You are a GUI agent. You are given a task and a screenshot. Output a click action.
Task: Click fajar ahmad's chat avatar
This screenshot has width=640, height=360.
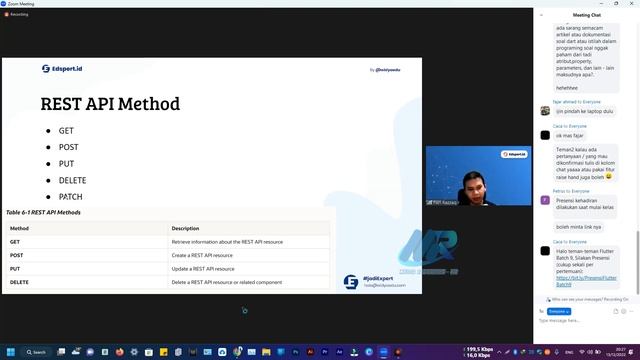coord(545,111)
